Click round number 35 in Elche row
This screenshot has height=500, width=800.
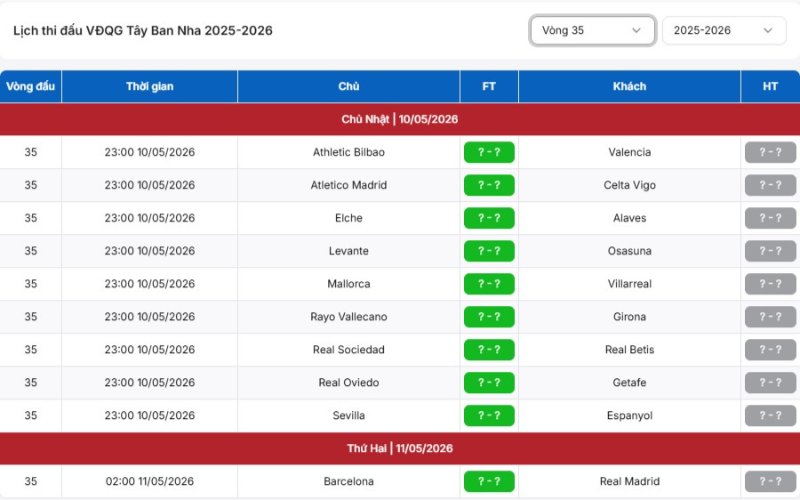(31, 218)
